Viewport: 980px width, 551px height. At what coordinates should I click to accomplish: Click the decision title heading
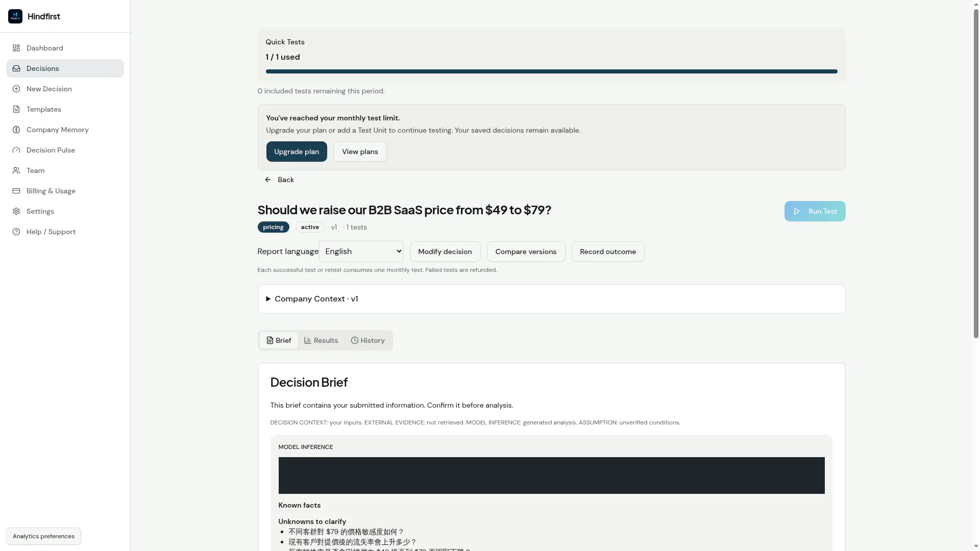coord(404,210)
